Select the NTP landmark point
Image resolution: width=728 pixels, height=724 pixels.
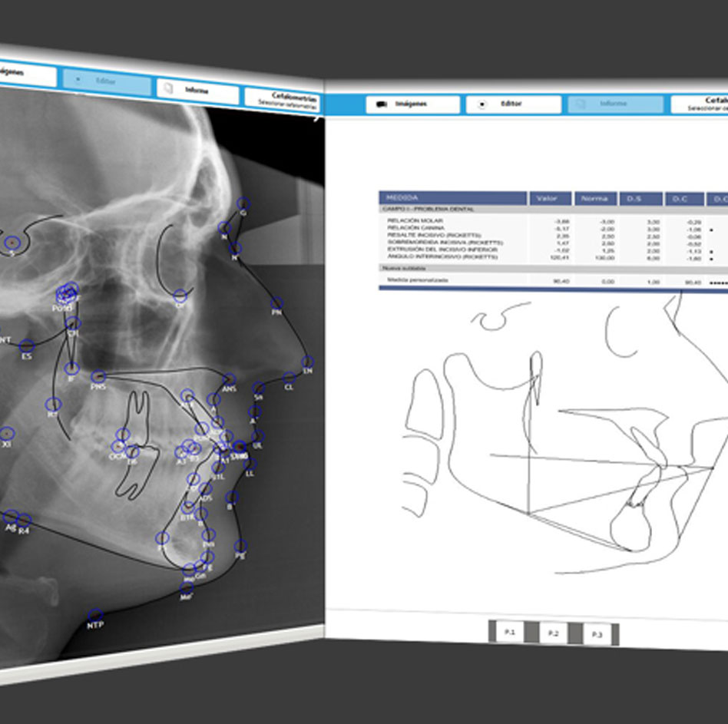(94, 615)
